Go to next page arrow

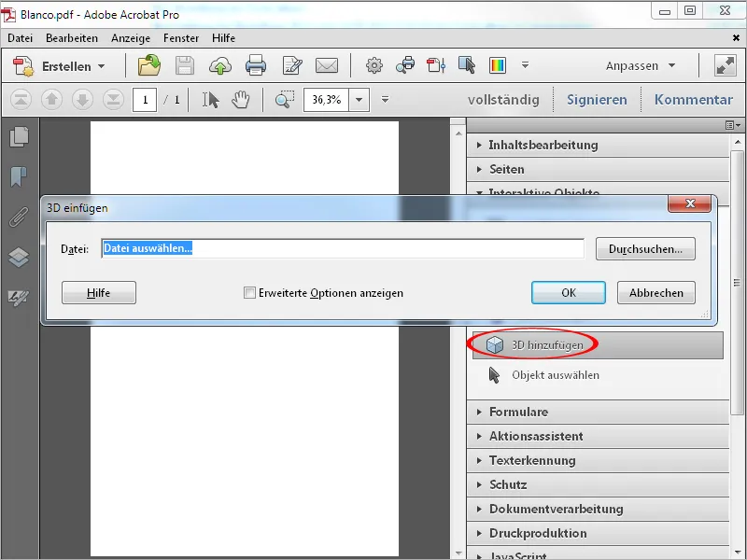(82, 100)
